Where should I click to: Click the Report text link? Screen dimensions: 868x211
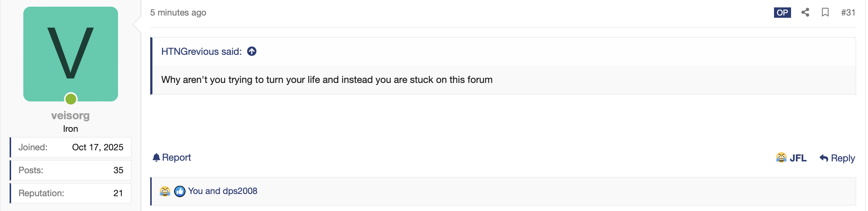[x=176, y=158]
